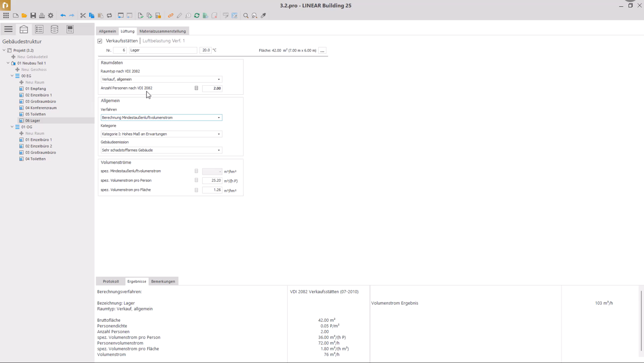
Task: Click the orange link chain icon
Action: (x=170, y=16)
